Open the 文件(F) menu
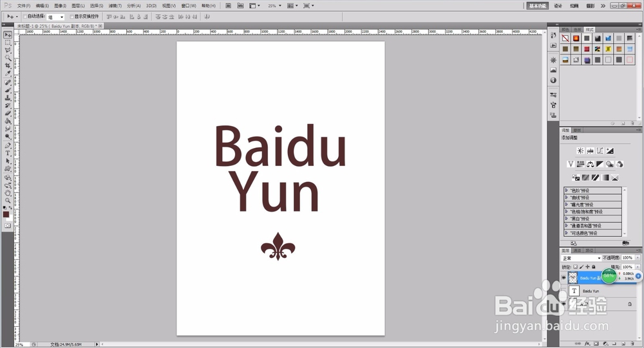This screenshot has width=644, height=348. point(23,6)
